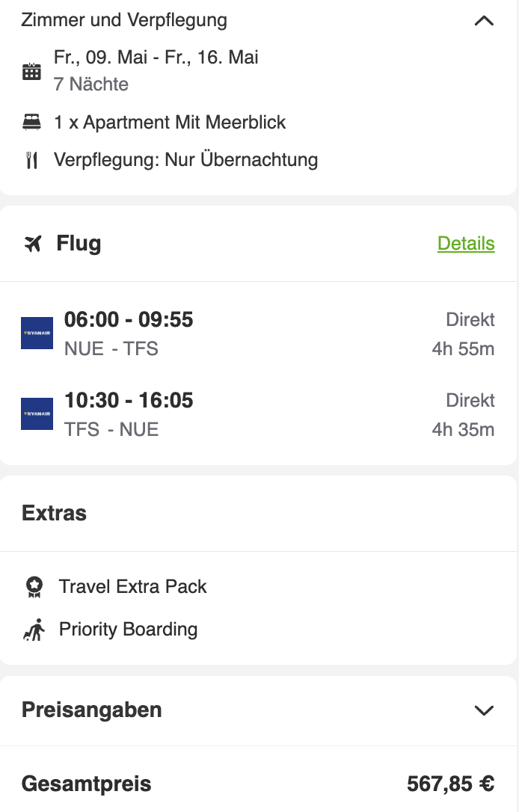
Task: Click the Travel Extra Pack label
Action: pyautogui.click(x=132, y=587)
